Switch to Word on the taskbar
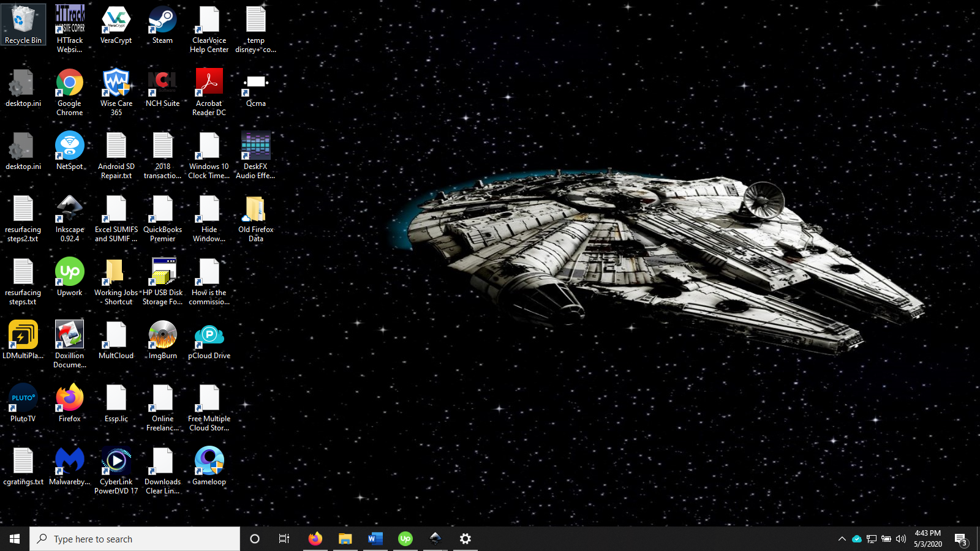The image size is (980, 551). point(375,539)
